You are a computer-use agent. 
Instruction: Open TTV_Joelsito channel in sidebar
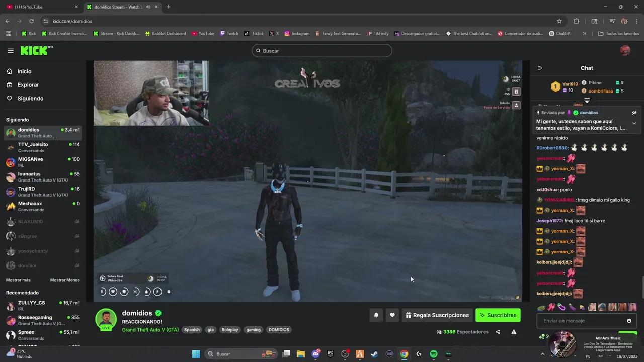coord(42,147)
